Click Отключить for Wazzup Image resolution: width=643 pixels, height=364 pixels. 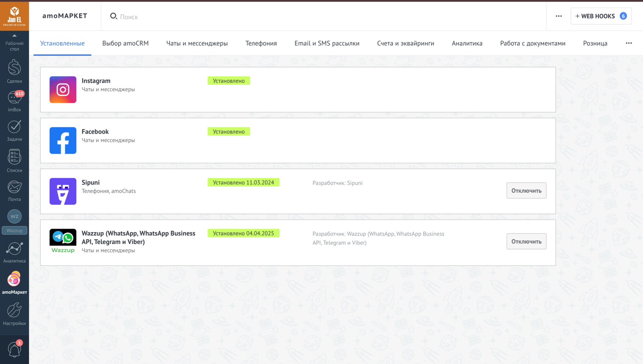(526, 241)
